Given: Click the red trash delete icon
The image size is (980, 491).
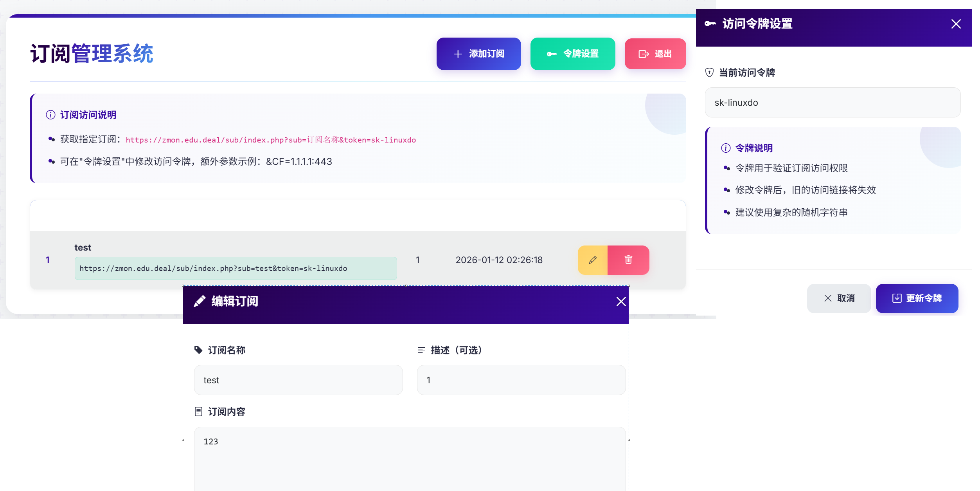Looking at the screenshot, I should (628, 260).
